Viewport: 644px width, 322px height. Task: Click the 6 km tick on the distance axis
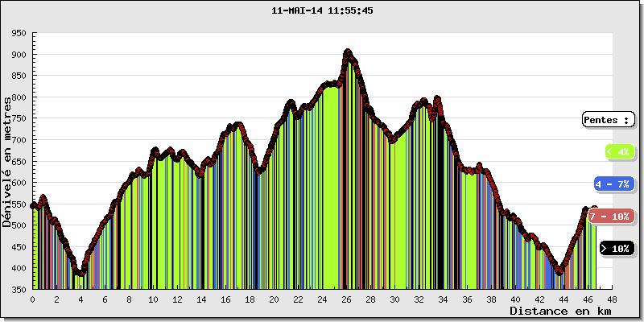coord(105,299)
